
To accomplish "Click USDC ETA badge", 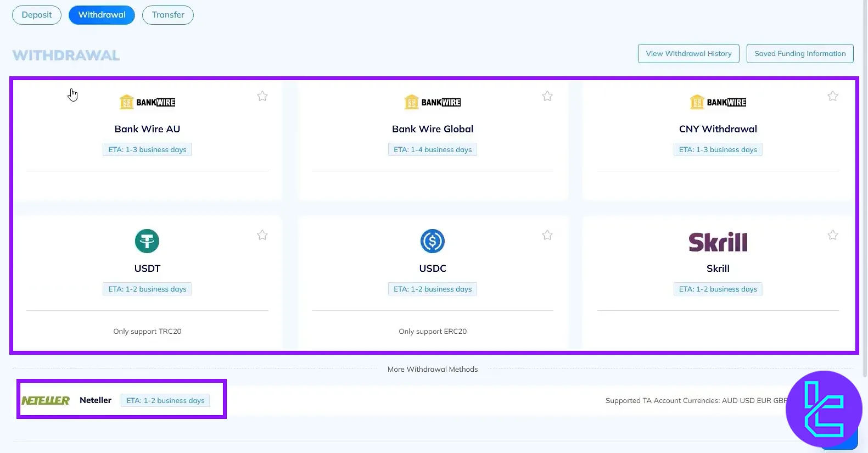I will tap(433, 289).
